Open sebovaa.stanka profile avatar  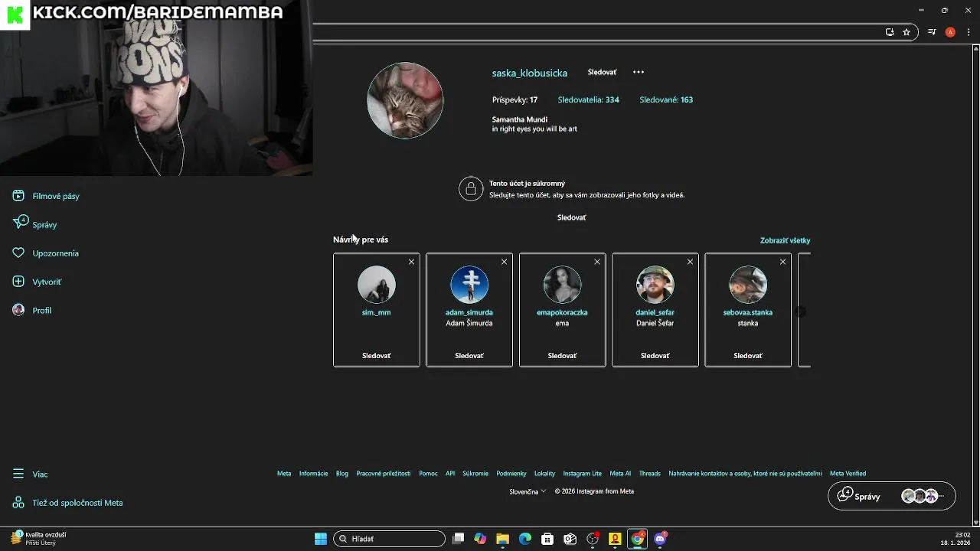(x=748, y=285)
